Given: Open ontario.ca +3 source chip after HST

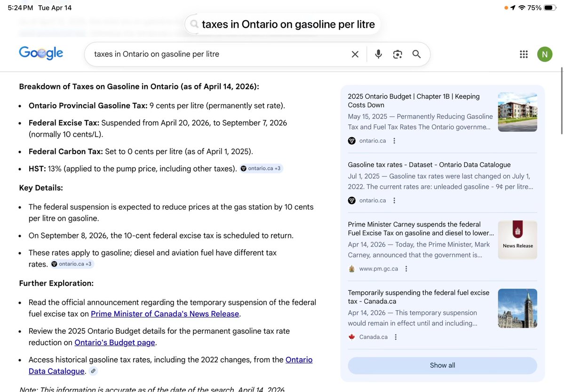Looking at the screenshot, I should (262, 168).
